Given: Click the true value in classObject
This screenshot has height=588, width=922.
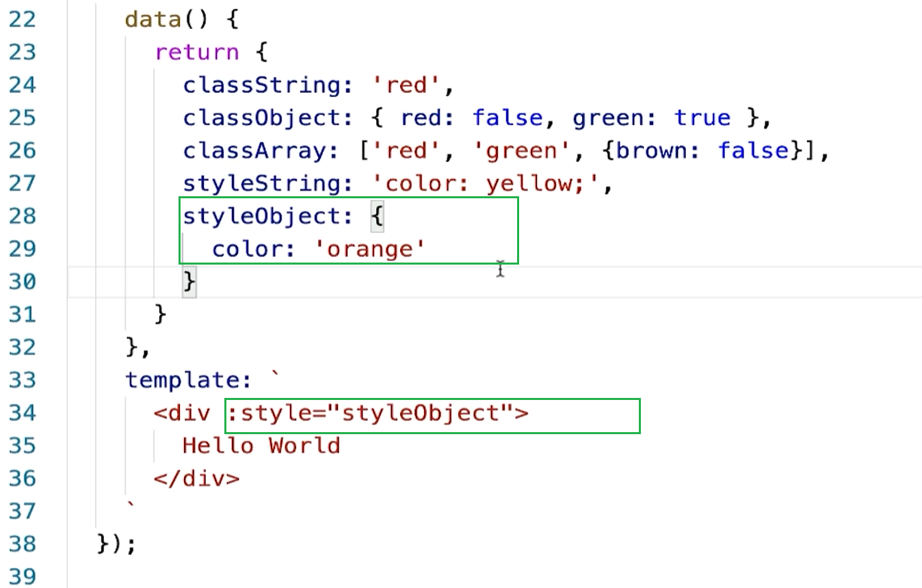Looking at the screenshot, I should coord(702,118).
